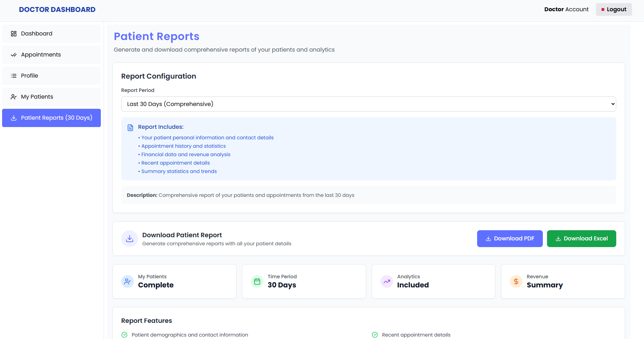This screenshot has height=339, width=644.
Task: Open the Report Period dropdown
Action: coord(369,104)
